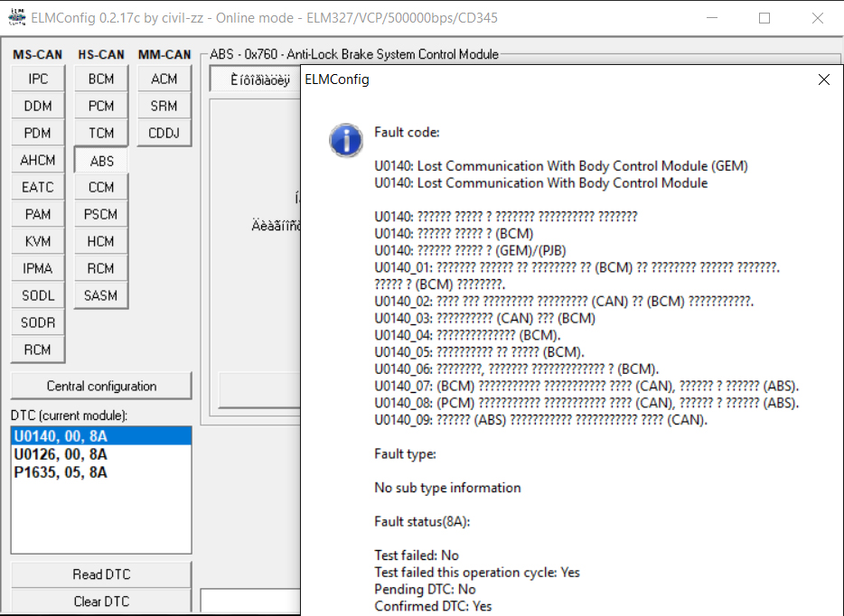Maximize the ELMConfig main window

tap(764, 18)
